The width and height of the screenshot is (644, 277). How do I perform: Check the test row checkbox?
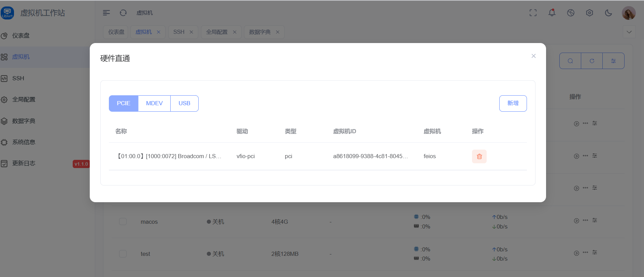pos(123,254)
